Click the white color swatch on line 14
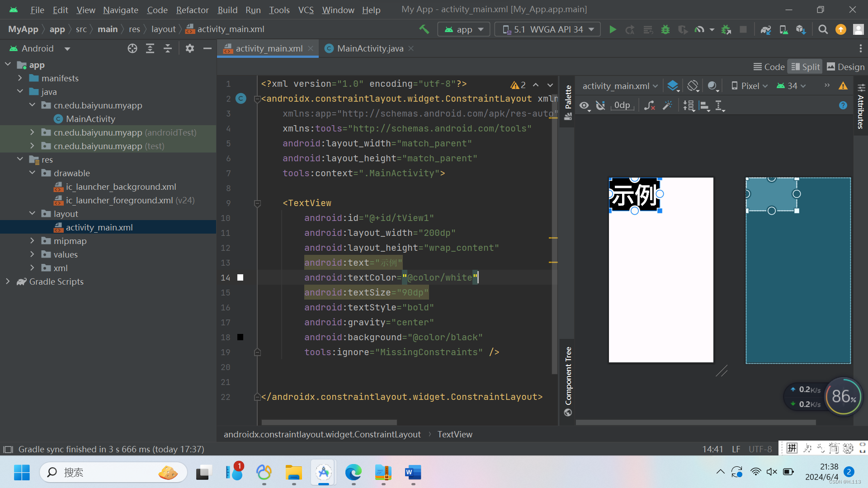This screenshot has height=488, width=868. click(241, 277)
